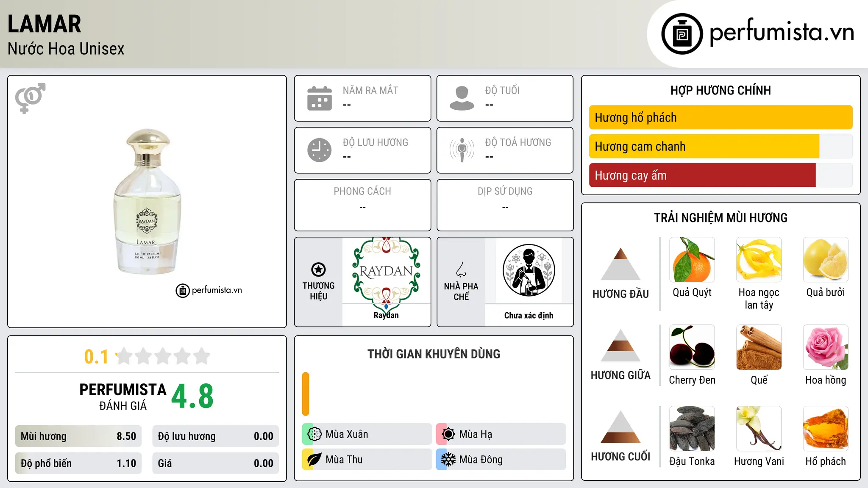This screenshot has width=868, height=488.
Task: Open the Raydan brand name link
Action: pos(386,315)
